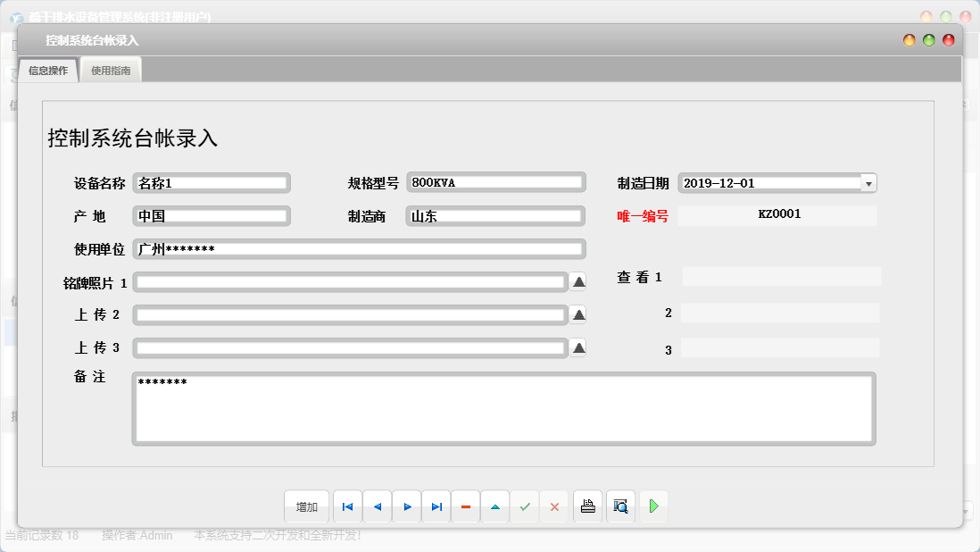Screen dimensions: 980x552
Task: Click the 规格型号 field showing 800KVA
Action: pos(495,182)
